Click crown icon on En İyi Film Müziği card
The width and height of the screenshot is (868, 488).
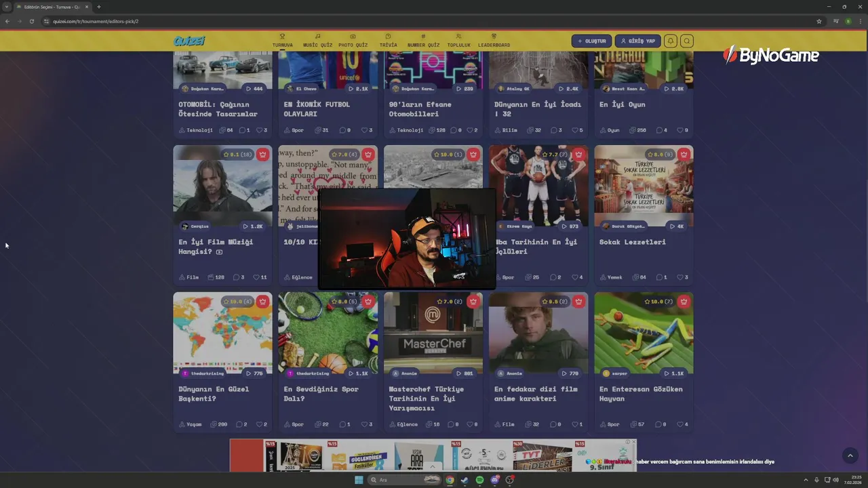point(262,155)
